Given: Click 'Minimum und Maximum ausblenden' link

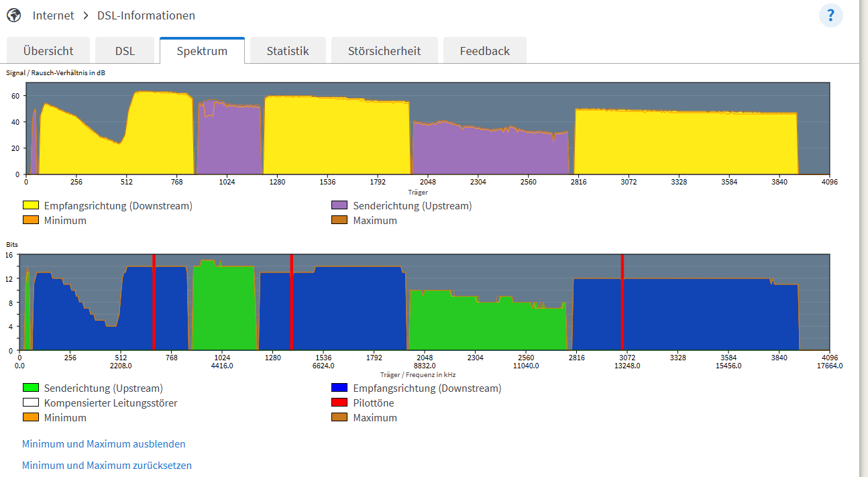Looking at the screenshot, I should (104, 444).
